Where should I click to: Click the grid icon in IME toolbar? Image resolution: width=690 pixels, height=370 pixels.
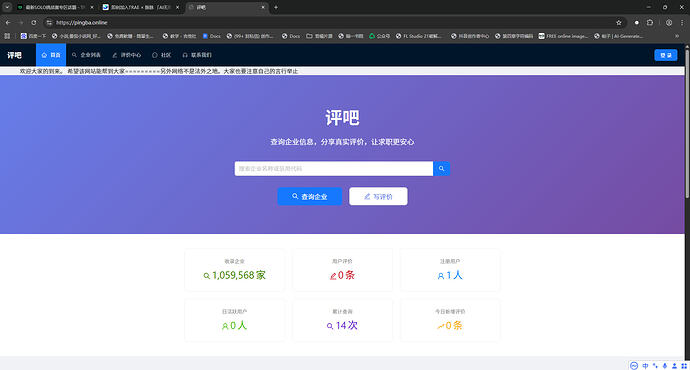point(684,366)
